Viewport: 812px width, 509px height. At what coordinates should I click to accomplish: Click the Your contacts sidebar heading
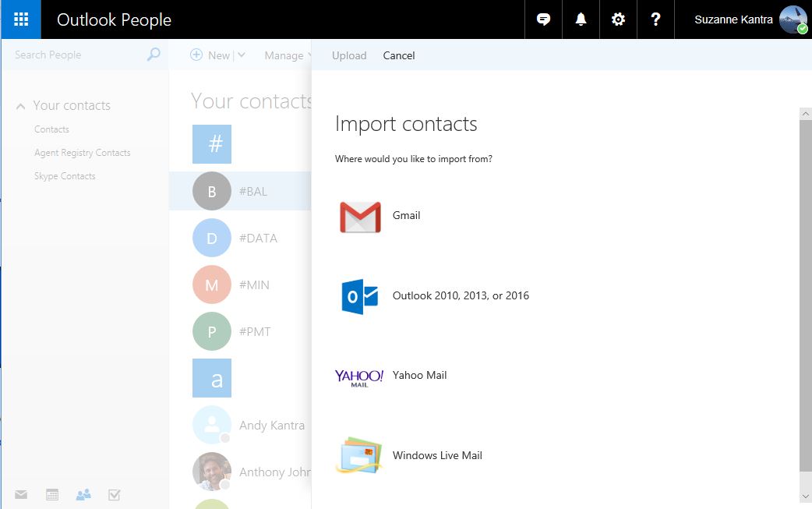pyautogui.click(x=72, y=106)
